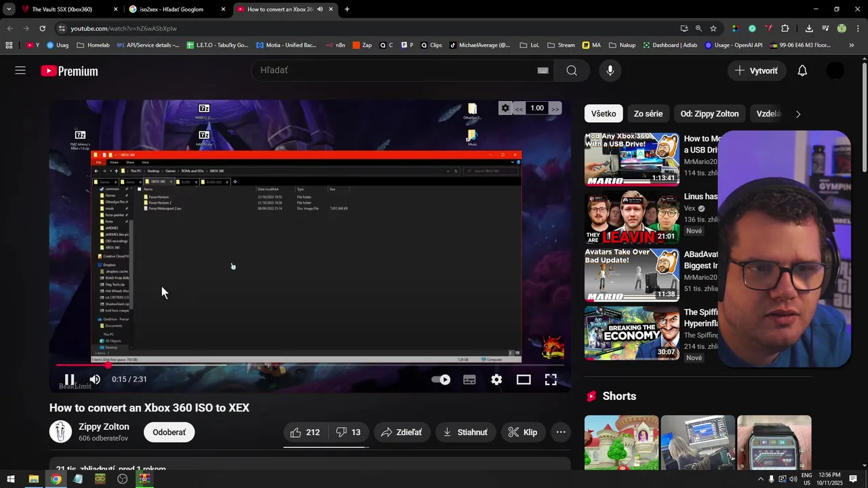Start voice search with the microphone
868x488 pixels.
coord(610,70)
